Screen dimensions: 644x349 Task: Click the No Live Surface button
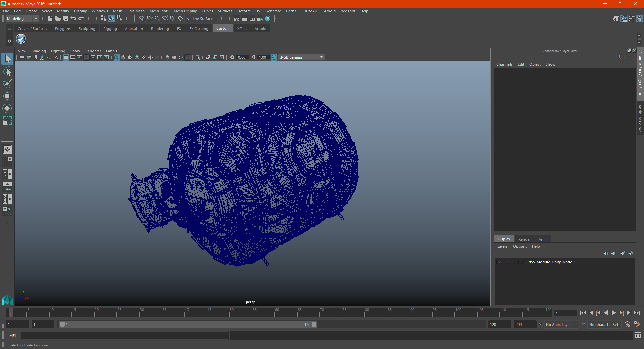(200, 19)
